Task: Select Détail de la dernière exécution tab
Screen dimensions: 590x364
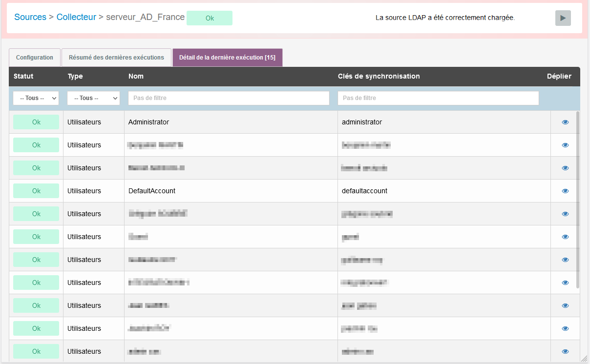Action: [x=227, y=58]
